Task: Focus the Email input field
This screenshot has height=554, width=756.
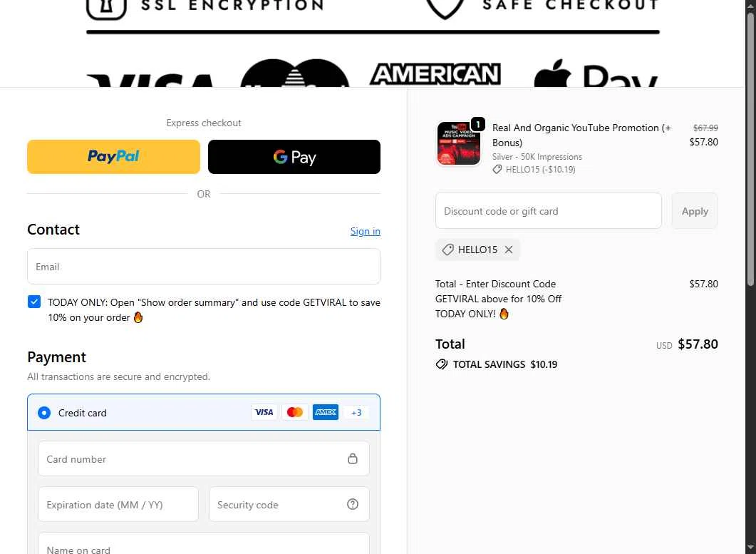Action: tap(204, 267)
